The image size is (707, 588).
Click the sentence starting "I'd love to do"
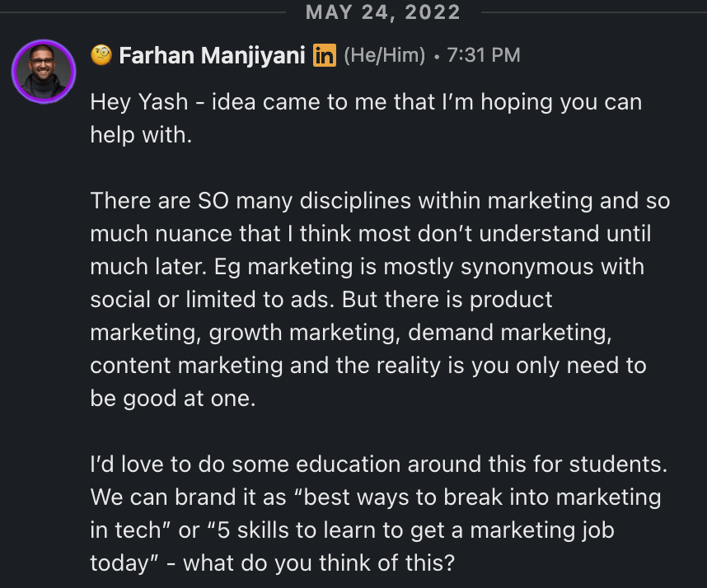377,464
